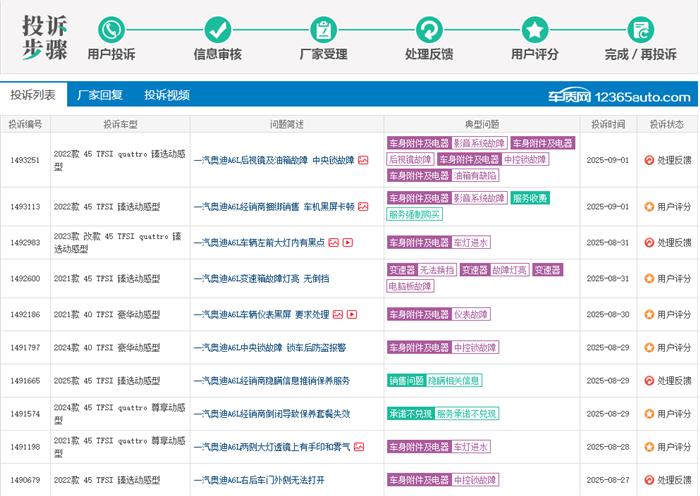
Task: Click the 投诉编号 column header
Action: 25,124
